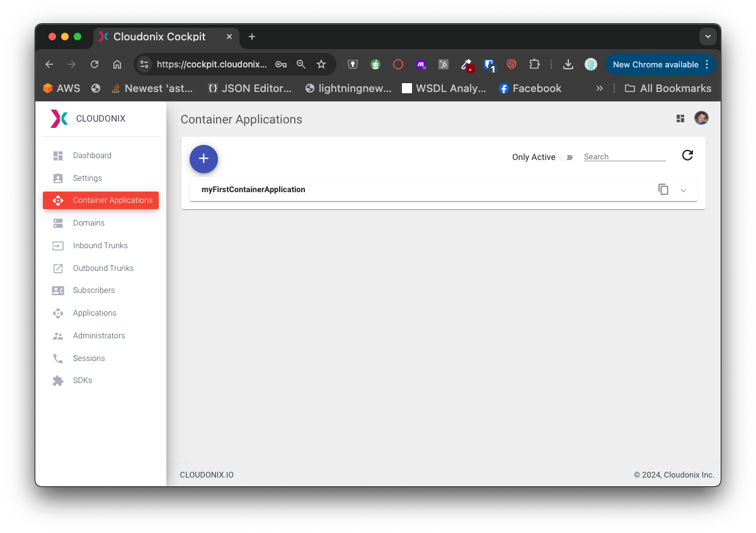
Task: Copy the myFirstContainerApplication entry
Action: click(x=663, y=190)
